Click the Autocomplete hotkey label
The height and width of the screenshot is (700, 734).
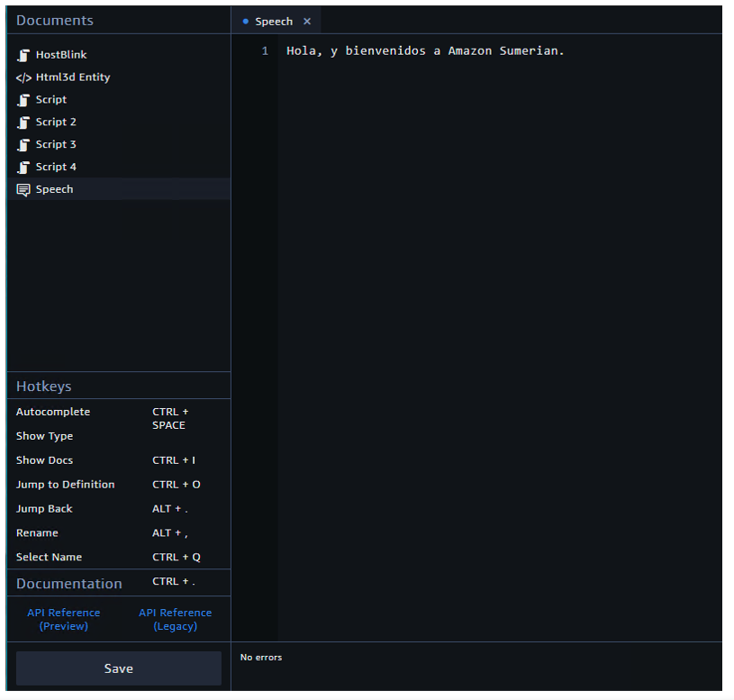point(53,412)
